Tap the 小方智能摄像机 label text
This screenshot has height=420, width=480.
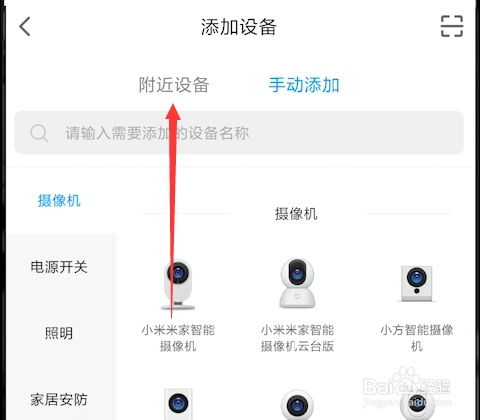(x=417, y=338)
